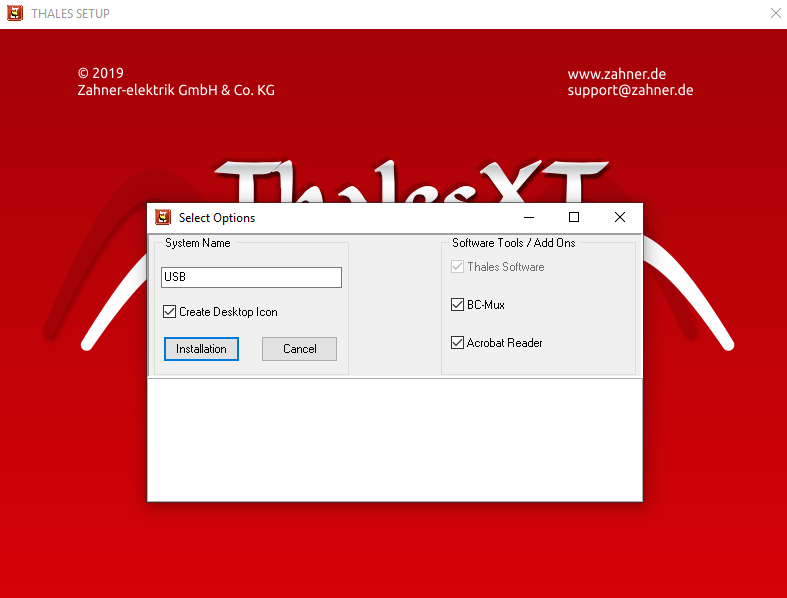Click the Thales Setup title bar icon
The height and width of the screenshot is (598, 787).
[x=15, y=13]
